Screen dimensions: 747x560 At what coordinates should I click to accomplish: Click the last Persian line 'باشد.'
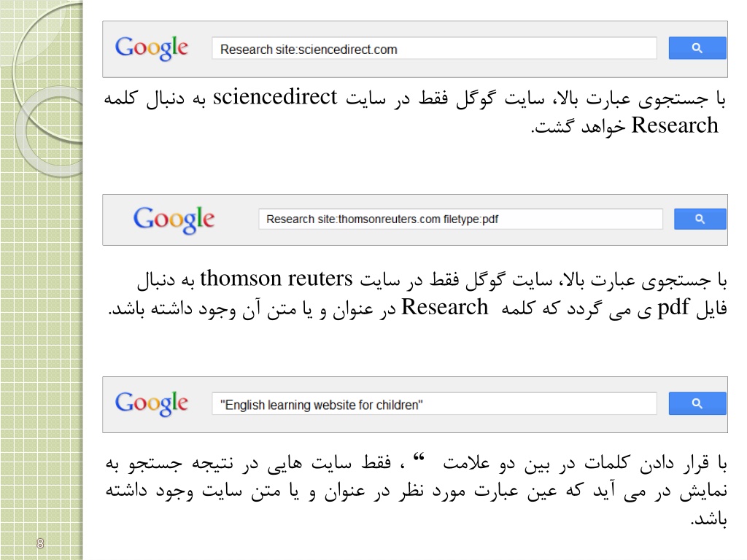(708, 518)
